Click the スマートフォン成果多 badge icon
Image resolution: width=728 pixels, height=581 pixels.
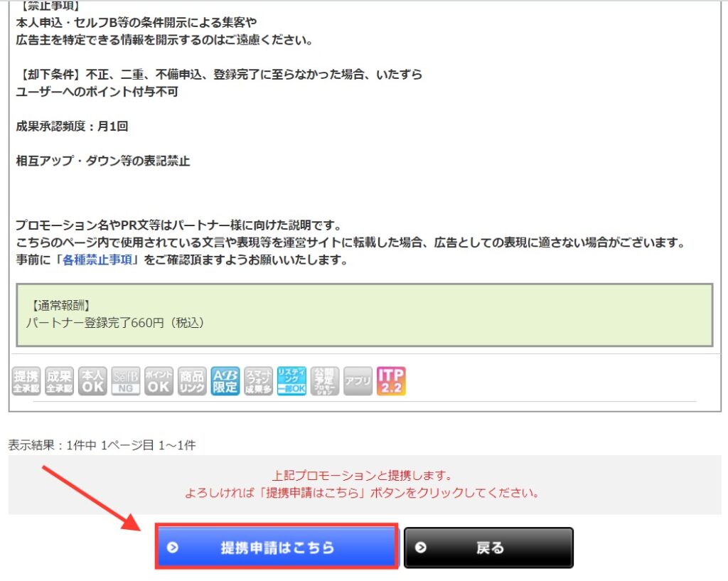click(x=258, y=381)
